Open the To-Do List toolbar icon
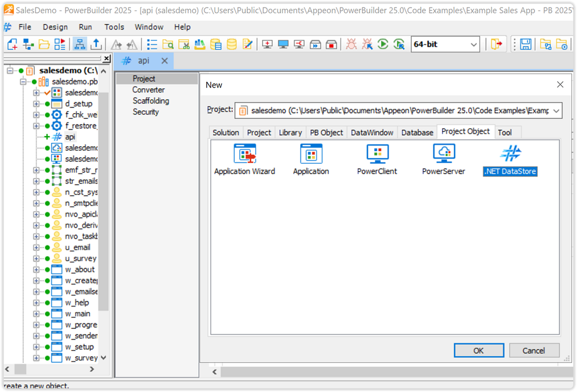This screenshot has height=392, width=577. pos(152,44)
